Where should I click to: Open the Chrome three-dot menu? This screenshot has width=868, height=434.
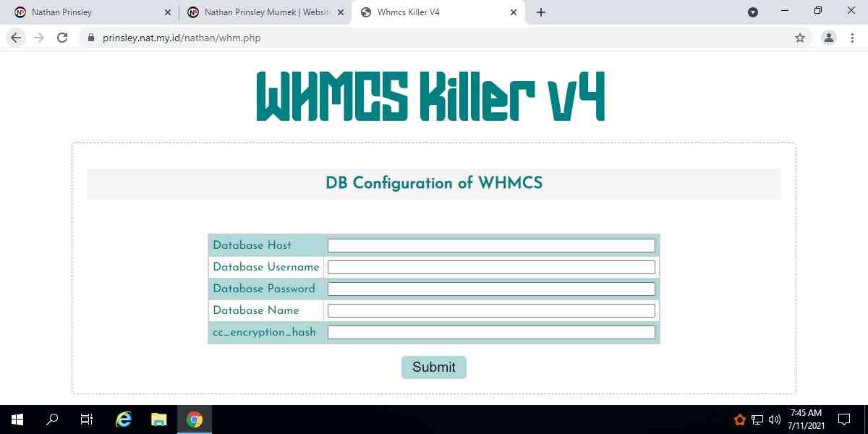pos(853,38)
